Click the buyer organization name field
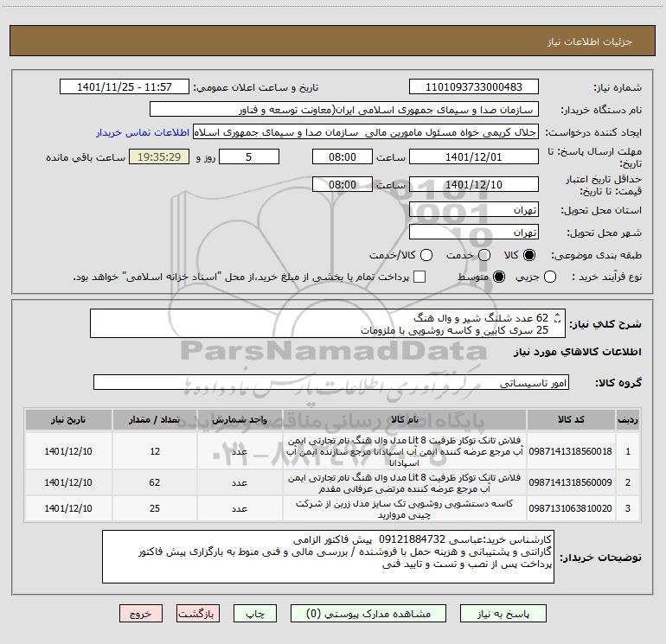This screenshot has height=644, width=666. coord(344,109)
